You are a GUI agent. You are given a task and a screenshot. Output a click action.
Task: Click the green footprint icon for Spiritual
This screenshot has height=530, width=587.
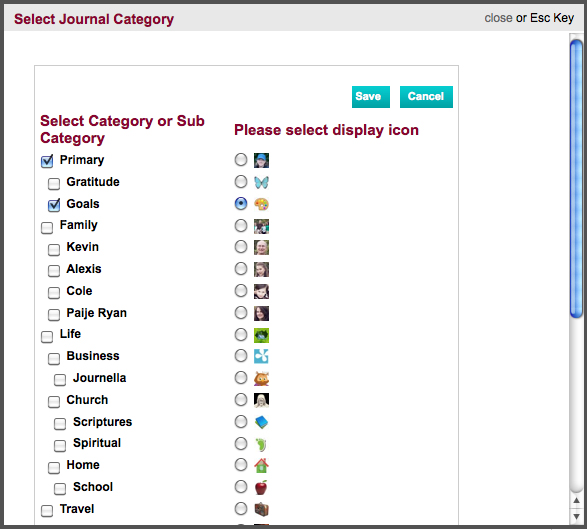(x=261, y=444)
